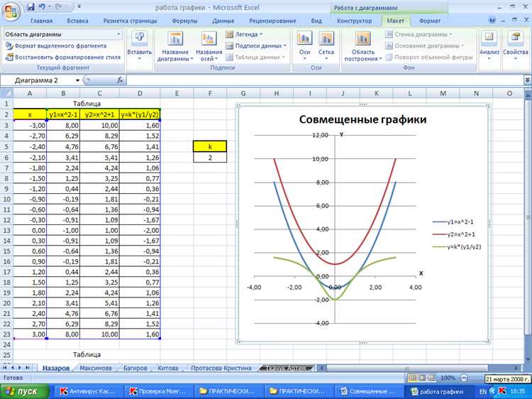Click legend entry y=k*(y1/y2)
The width and height of the screenshot is (532, 399).
click(457, 247)
